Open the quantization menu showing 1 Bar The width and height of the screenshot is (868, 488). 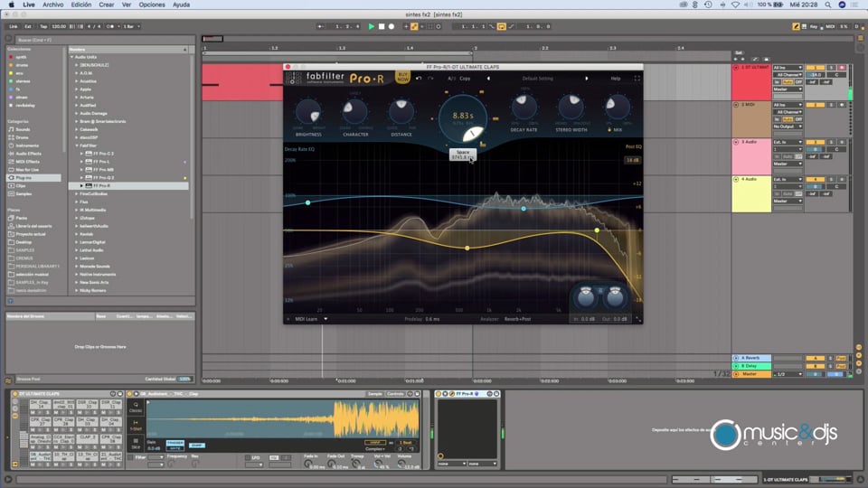(130, 26)
